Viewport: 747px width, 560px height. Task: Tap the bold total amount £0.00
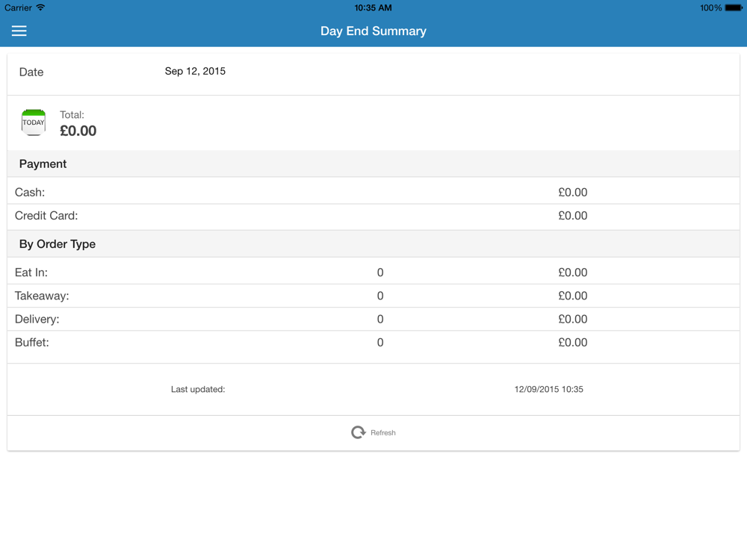pos(78,131)
